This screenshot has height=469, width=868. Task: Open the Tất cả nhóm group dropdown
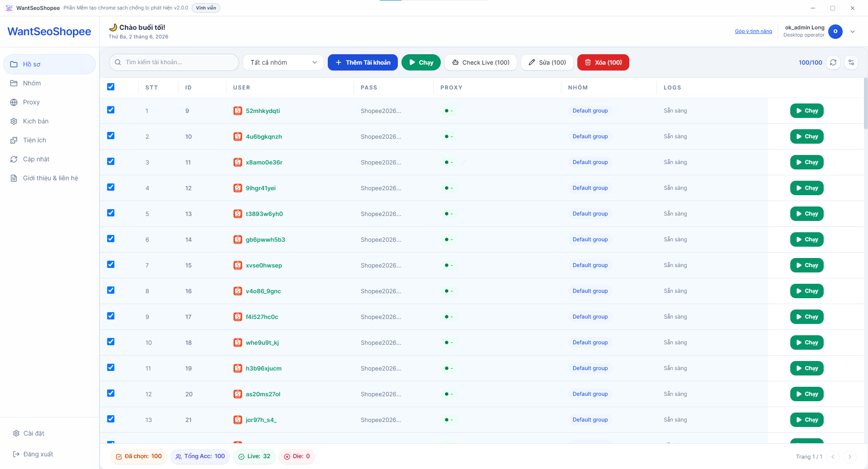click(x=283, y=62)
